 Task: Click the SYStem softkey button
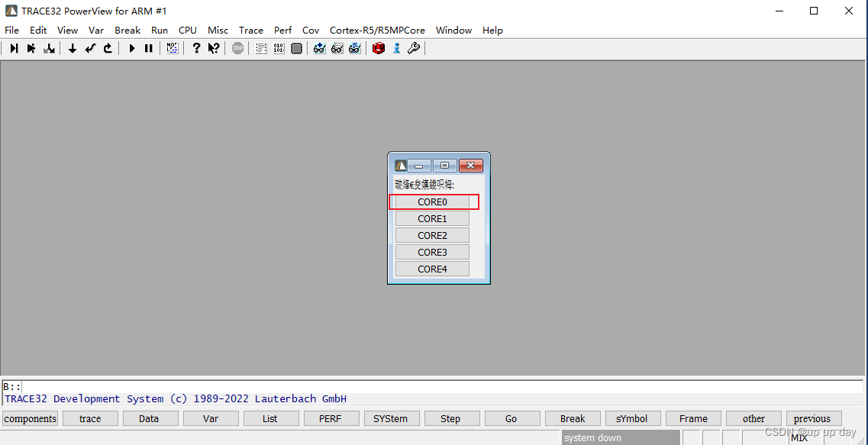coord(392,418)
